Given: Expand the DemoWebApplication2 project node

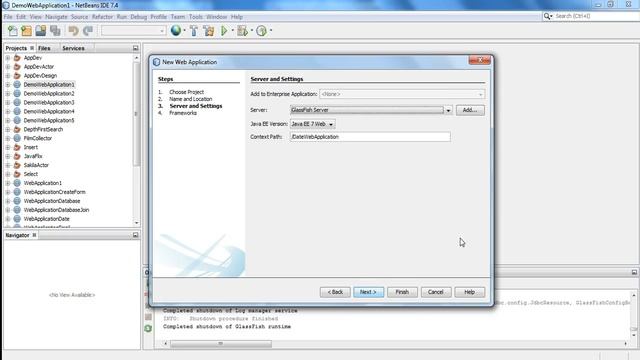Looking at the screenshot, I should coord(8,93).
